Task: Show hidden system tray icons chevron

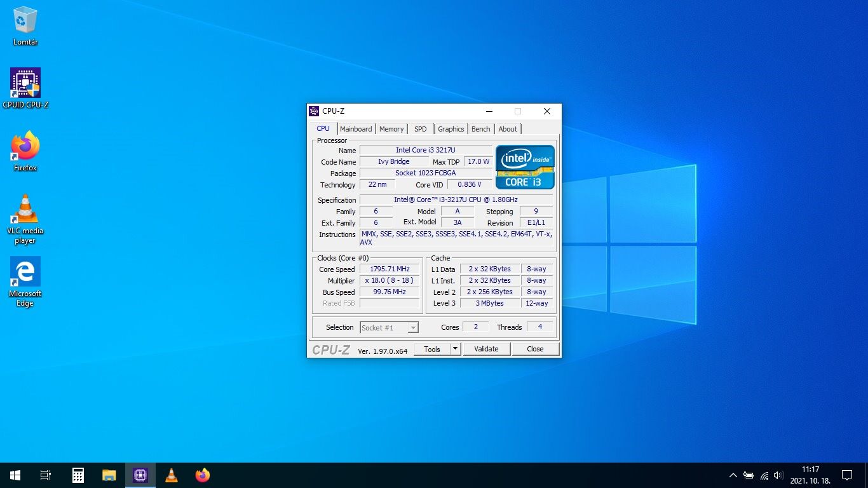Action: click(x=733, y=475)
